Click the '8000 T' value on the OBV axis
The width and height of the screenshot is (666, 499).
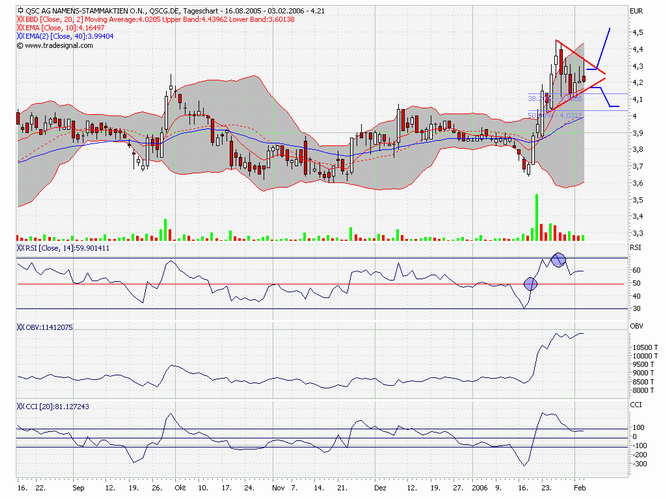tap(645, 390)
